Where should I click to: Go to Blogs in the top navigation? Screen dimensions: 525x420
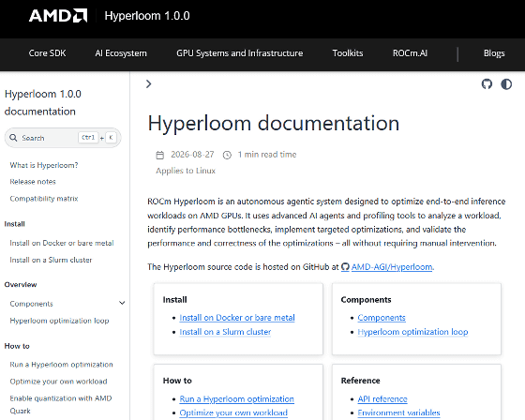[x=494, y=53]
